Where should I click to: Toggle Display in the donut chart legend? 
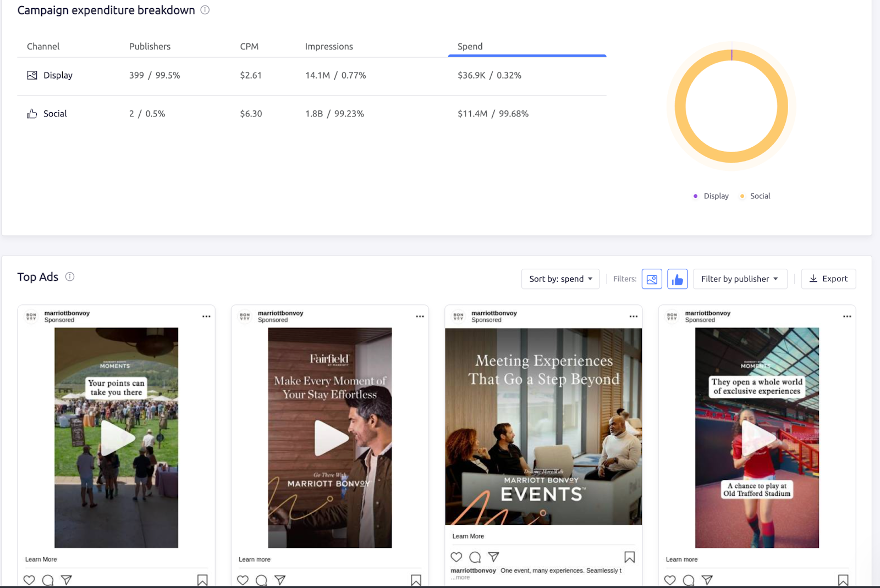[x=711, y=196]
